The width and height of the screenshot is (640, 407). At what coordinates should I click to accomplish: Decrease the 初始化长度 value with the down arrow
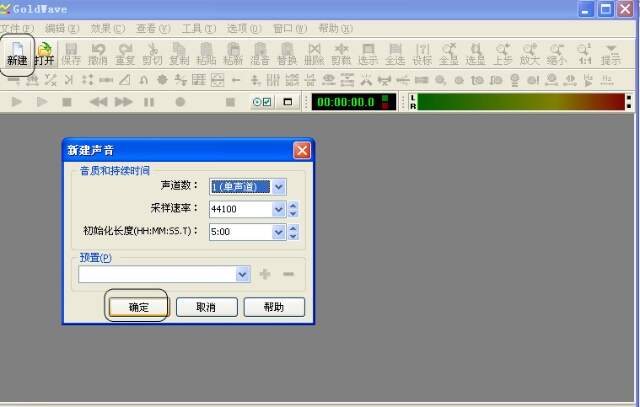[293, 236]
